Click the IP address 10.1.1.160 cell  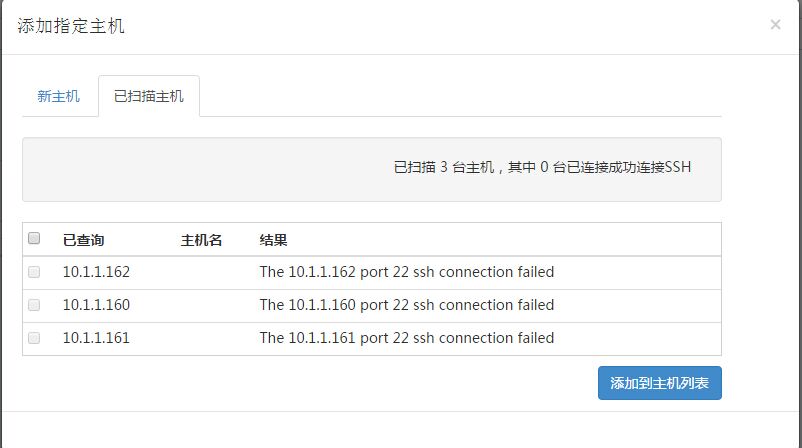coord(96,305)
